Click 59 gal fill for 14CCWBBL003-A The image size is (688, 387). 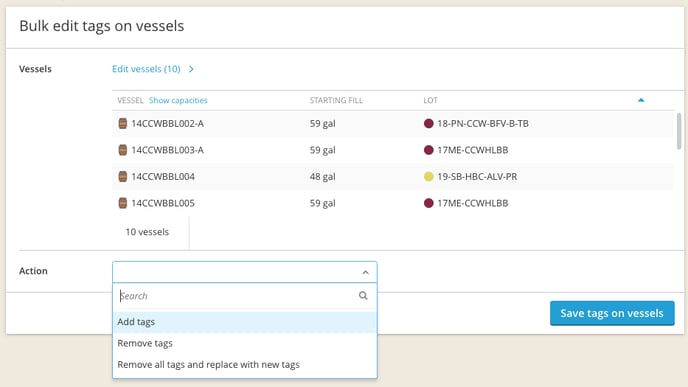[x=322, y=150]
